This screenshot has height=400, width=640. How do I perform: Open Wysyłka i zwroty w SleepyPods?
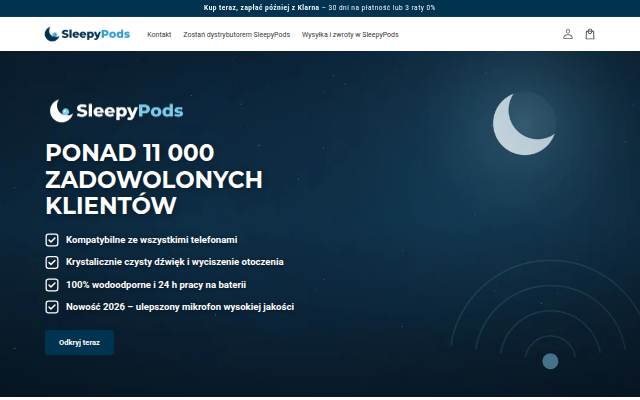350,35
